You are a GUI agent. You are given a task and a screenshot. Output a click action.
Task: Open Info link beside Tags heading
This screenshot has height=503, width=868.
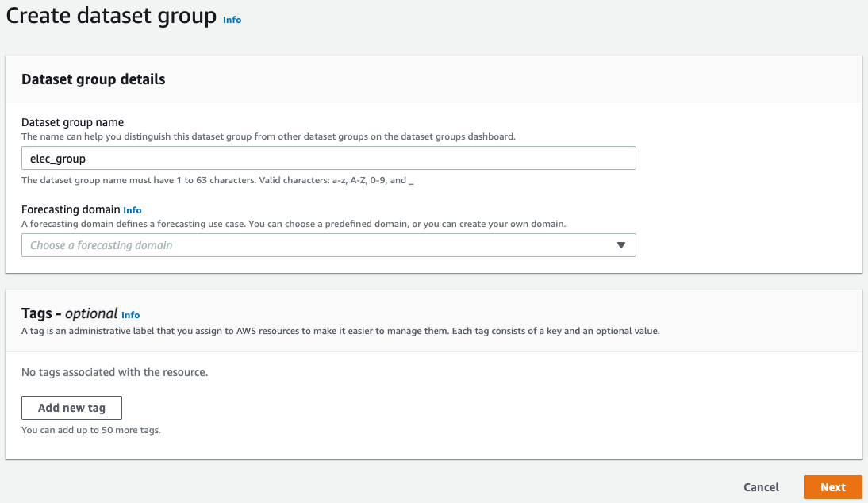coord(131,315)
